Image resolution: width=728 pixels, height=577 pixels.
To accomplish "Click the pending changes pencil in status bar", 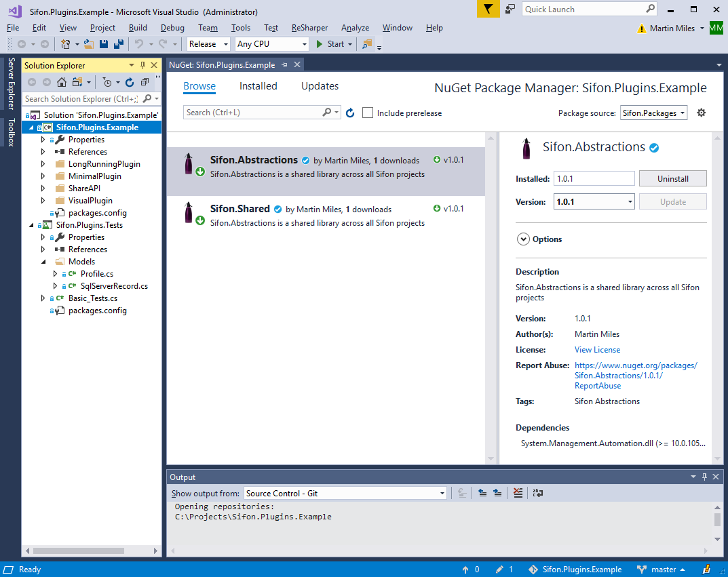I will click(x=499, y=570).
